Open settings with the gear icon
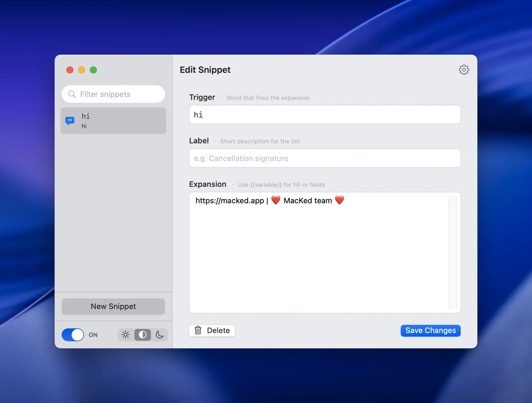Screen dimensions: 532x403 pos(464,70)
